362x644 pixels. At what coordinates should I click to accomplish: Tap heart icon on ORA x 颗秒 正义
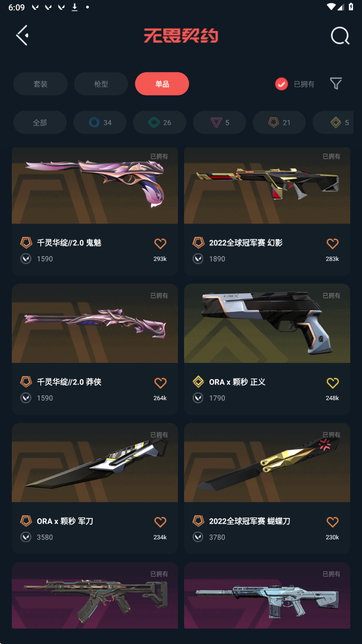(333, 383)
